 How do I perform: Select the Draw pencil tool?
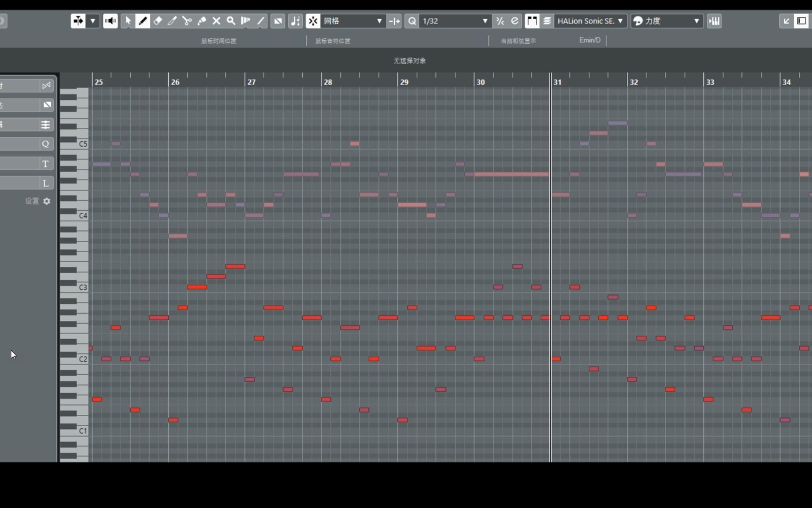(x=143, y=21)
